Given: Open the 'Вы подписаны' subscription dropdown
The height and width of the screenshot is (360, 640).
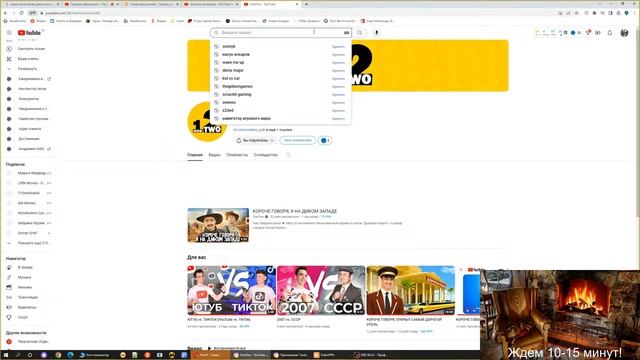Looking at the screenshot, I should click(x=256, y=140).
